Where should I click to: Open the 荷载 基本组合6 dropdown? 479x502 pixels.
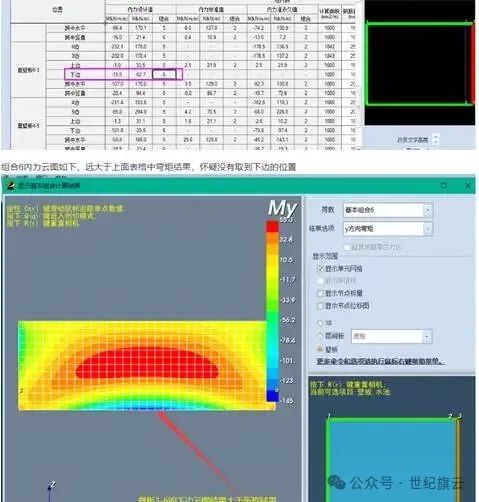point(388,210)
